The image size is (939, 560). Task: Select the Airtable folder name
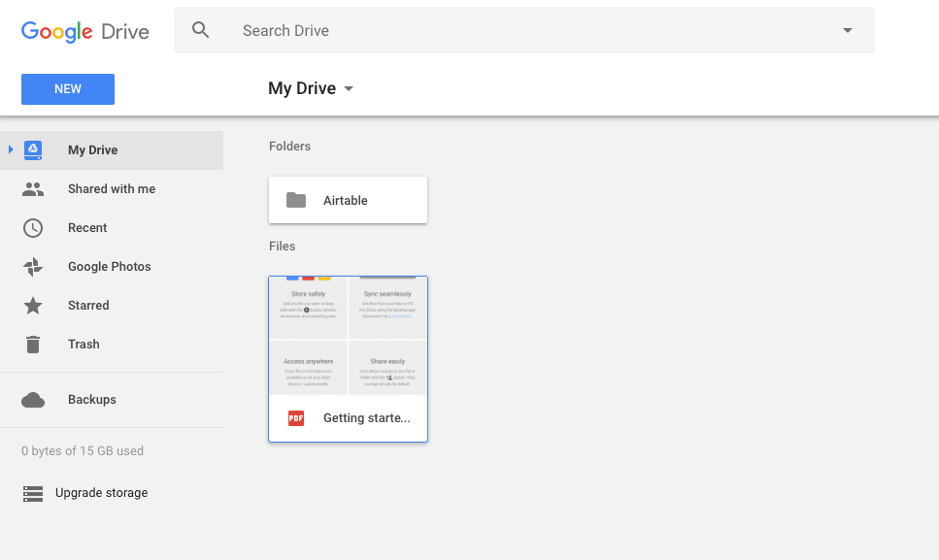pyautogui.click(x=345, y=201)
